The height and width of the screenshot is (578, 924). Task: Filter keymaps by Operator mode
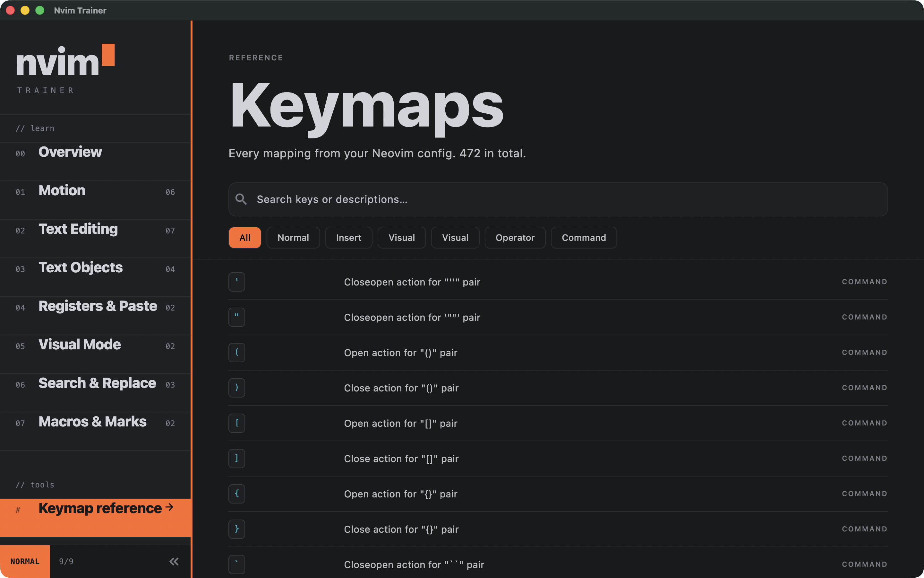(515, 237)
